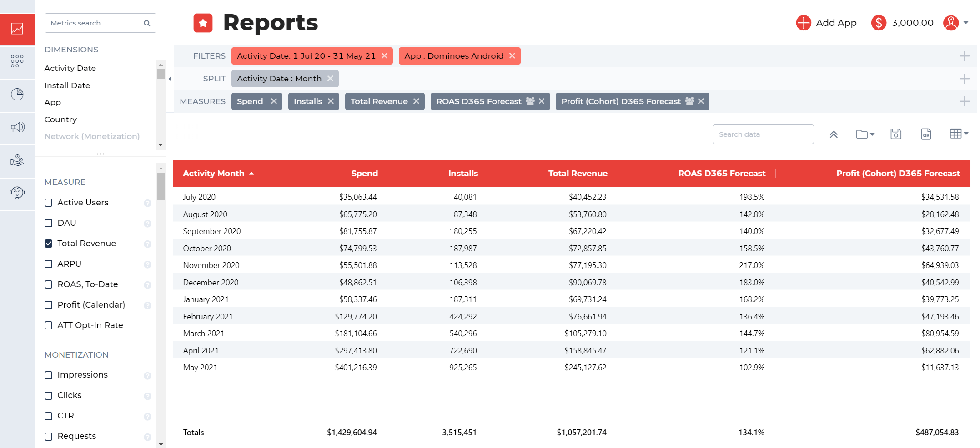This screenshot has width=980, height=448.
Task: Sort by the Installs column header
Action: pyautogui.click(x=463, y=173)
